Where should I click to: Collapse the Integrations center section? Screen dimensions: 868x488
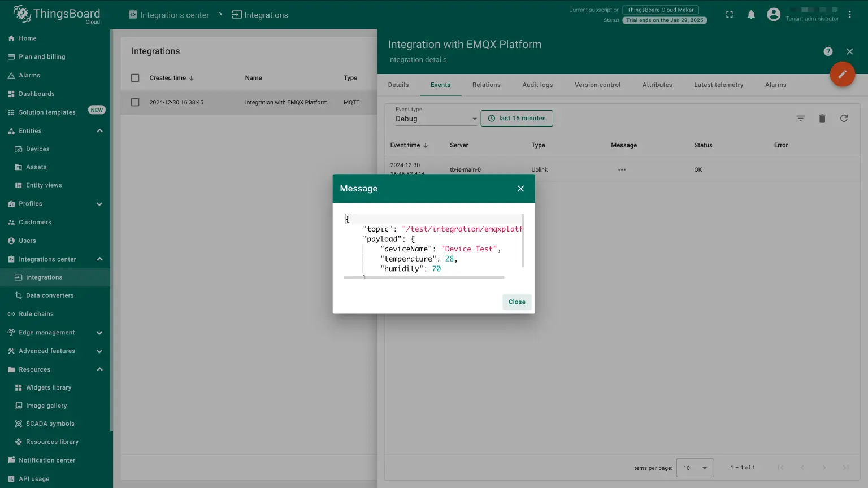(100, 259)
